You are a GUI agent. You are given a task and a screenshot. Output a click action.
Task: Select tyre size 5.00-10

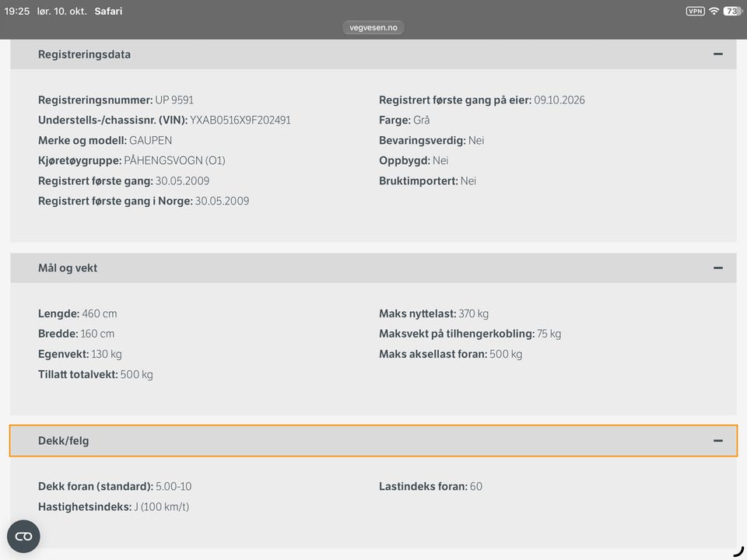coord(174,487)
